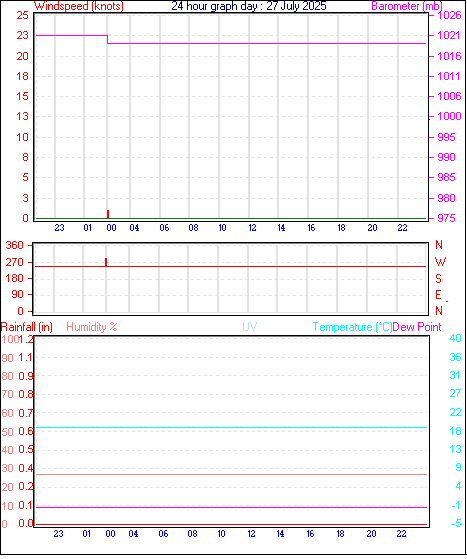This screenshot has width=467, height=559.
Task: Click the -1 temperature scale value
Action: click(456, 506)
